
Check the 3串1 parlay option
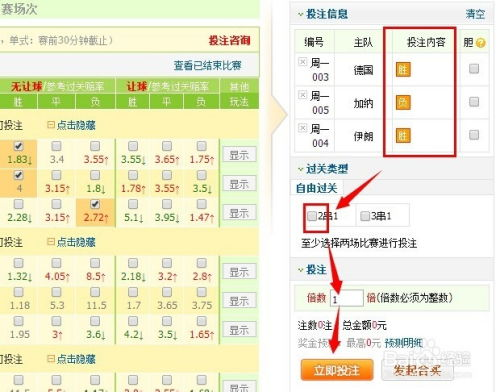(365, 216)
